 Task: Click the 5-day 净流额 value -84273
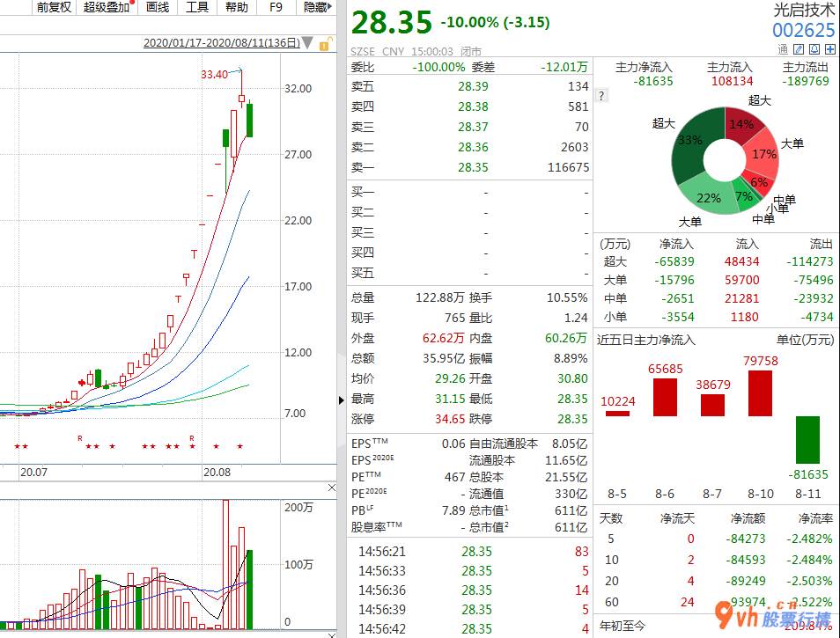[745, 539]
